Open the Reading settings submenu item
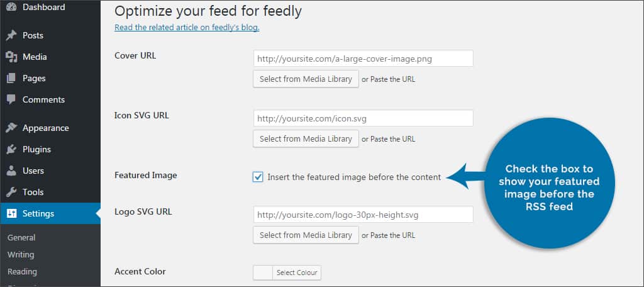The width and height of the screenshot is (644, 287). [x=22, y=272]
